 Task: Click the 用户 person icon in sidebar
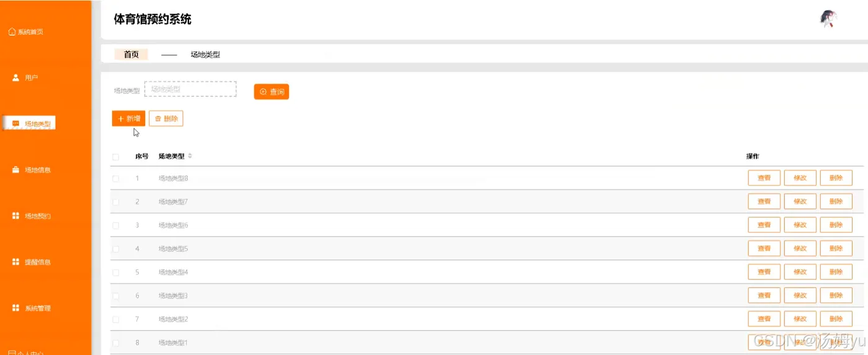pyautogui.click(x=16, y=78)
